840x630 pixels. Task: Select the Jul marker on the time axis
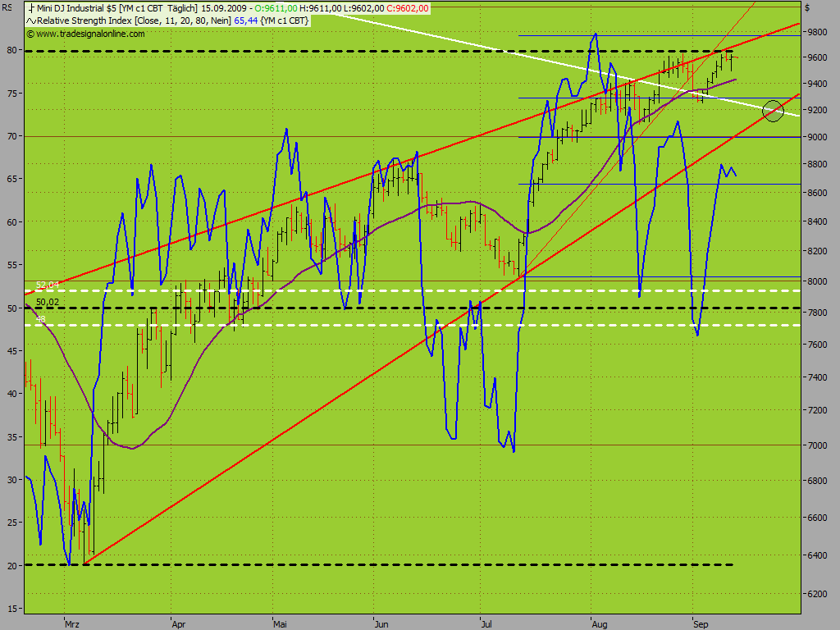point(486,624)
